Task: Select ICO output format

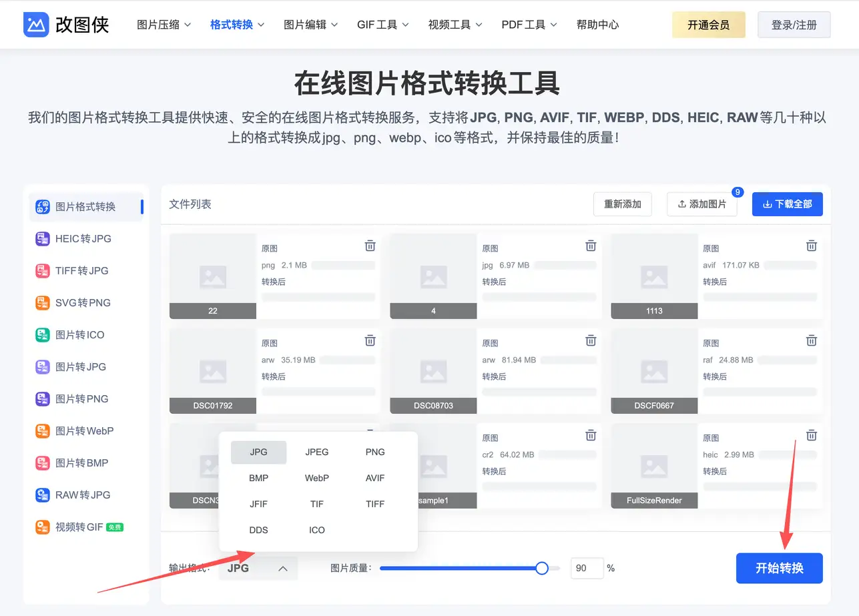Action: pos(316,529)
